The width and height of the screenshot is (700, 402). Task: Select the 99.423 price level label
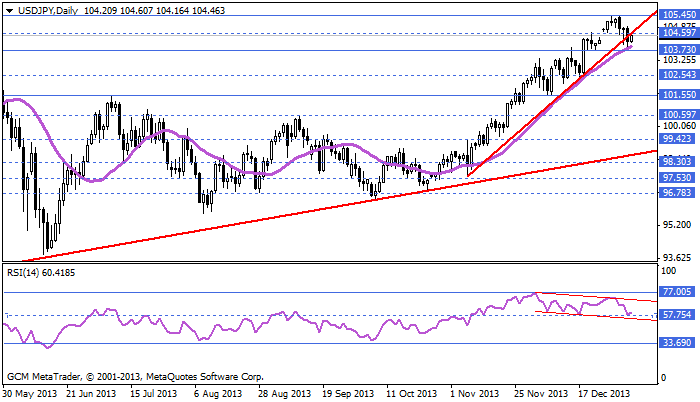click(677, 139)
